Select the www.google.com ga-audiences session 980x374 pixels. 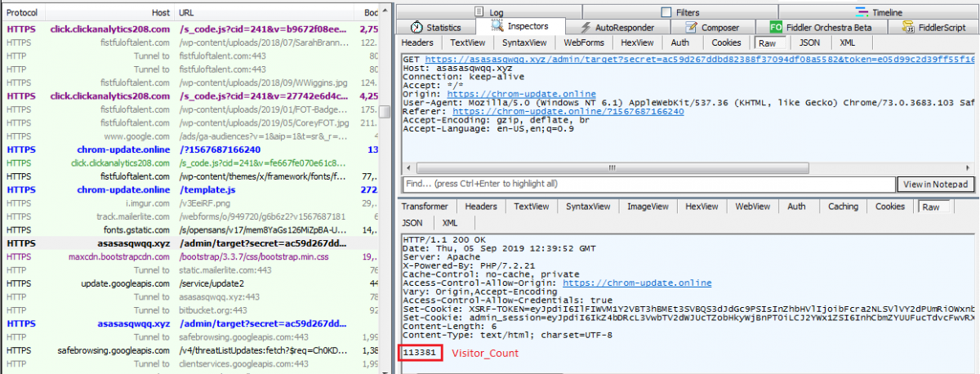coord(189,136)
